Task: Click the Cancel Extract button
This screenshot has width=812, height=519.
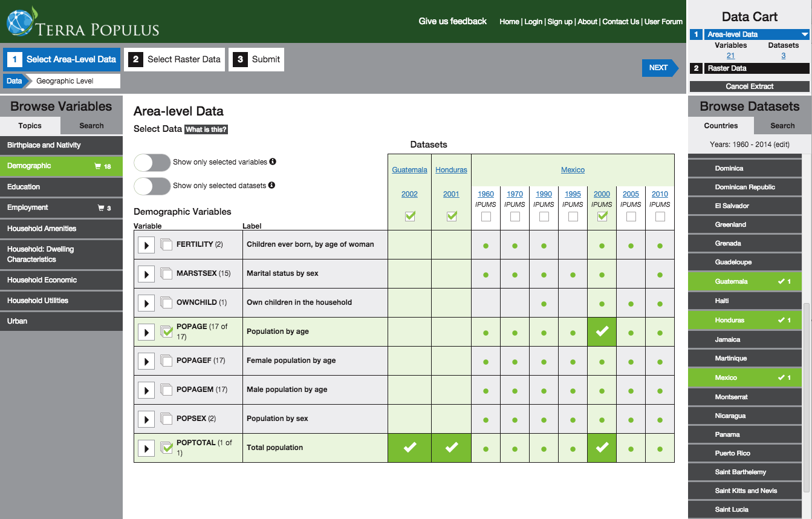Action: (749, 86)
